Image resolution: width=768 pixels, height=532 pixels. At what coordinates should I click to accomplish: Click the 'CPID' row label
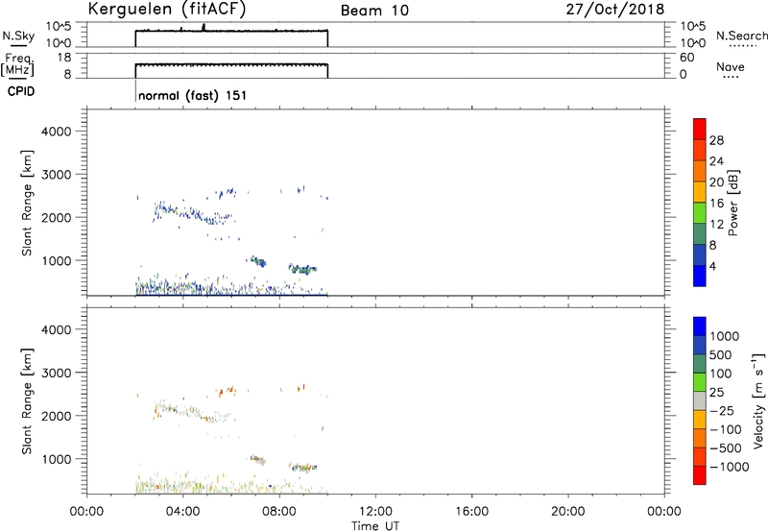point(21,91)
